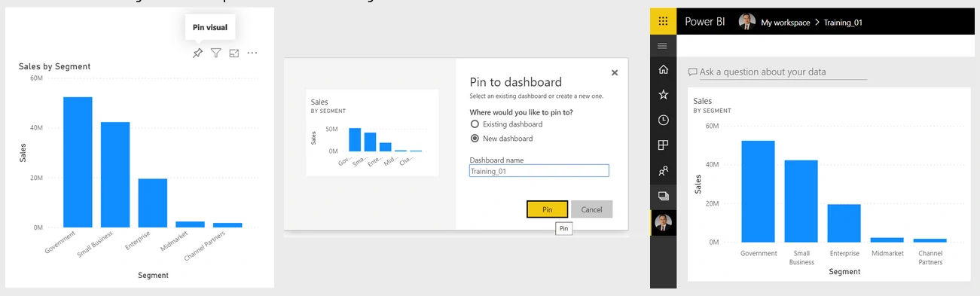Click the Pin visual pushpin icon
Image resolution: width=980 pixels, height=296 pixels.
point(198,53)
